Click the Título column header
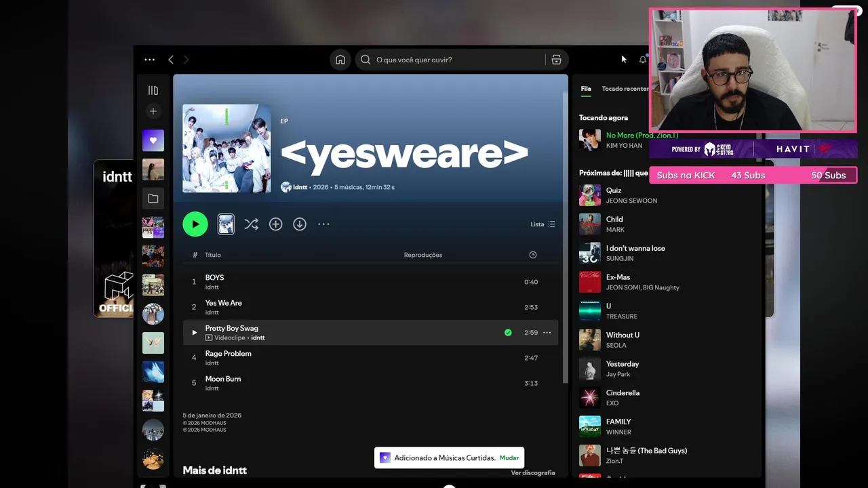This screenshot has height=488, width=868. tap(213, 255)
